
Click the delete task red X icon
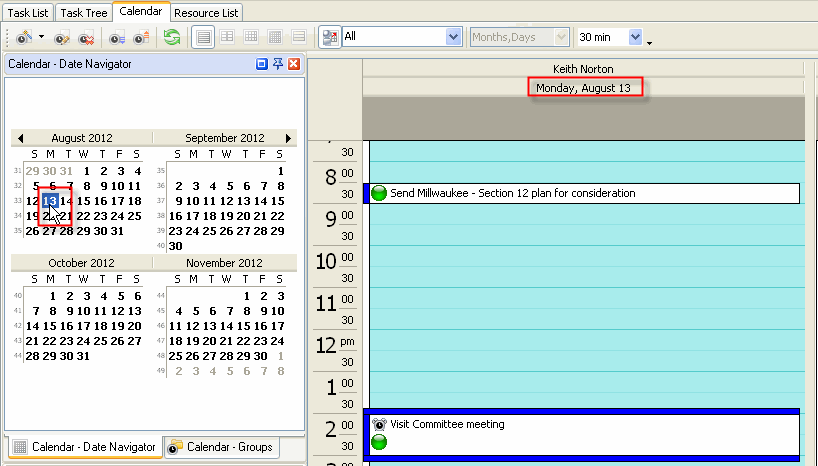[86, 37]
